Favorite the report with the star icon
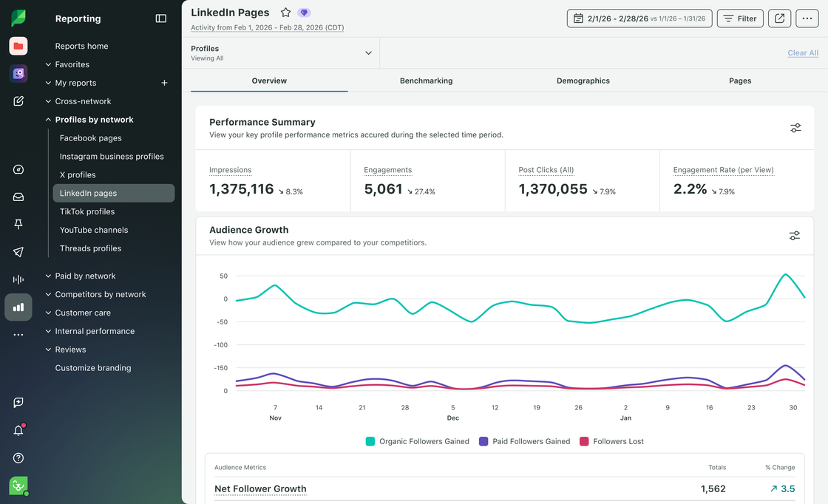This screenshot has height=504, width=828. point(285,12)
